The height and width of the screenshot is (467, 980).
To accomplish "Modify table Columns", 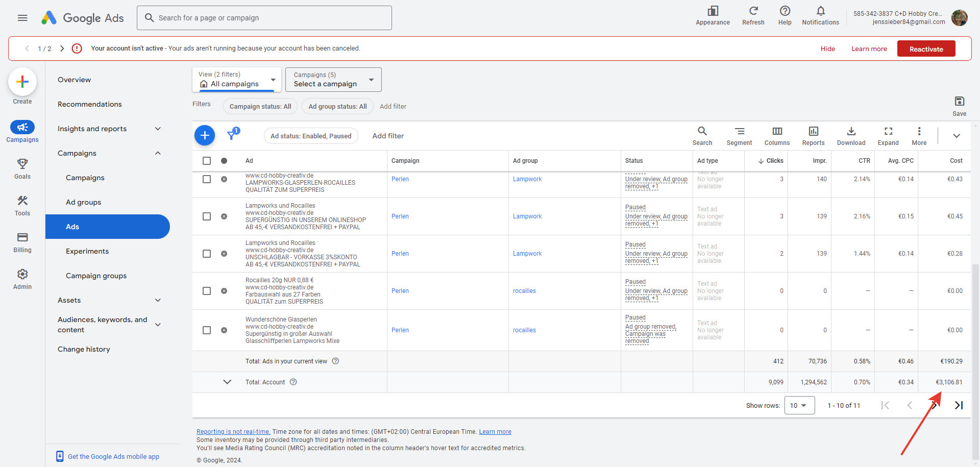I will tap(777, 136).
